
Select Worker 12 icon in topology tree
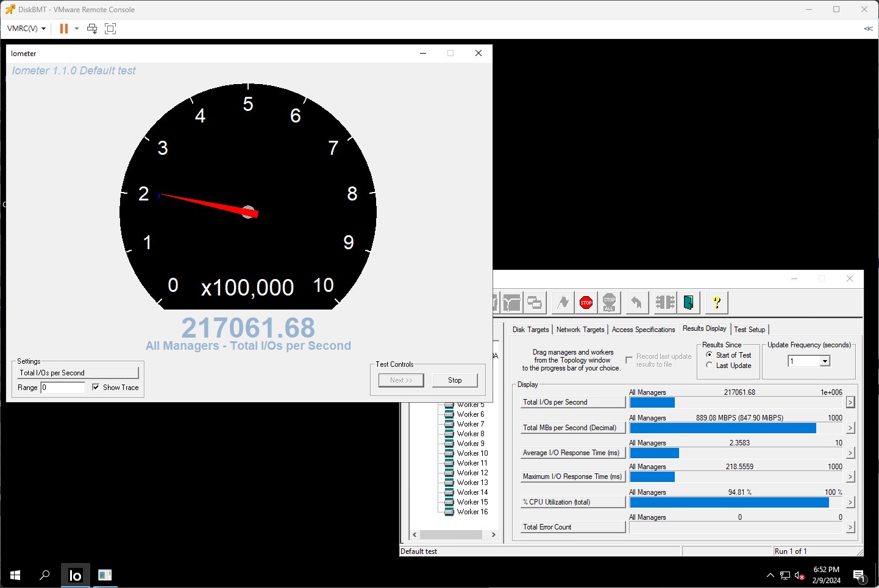click(449, 473)
